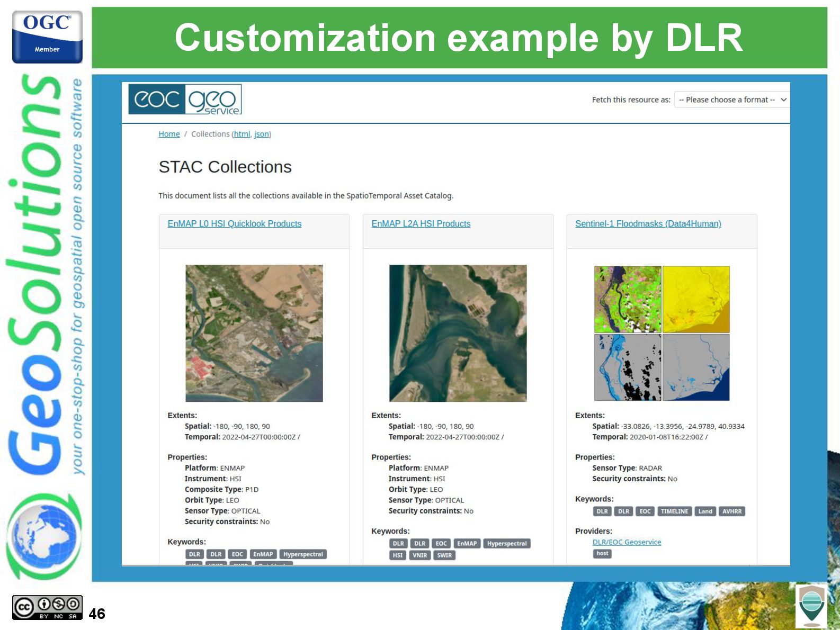Click the TIMELINE keyword tag
Screen dimensions: 840x630
[x=674, y=511]
